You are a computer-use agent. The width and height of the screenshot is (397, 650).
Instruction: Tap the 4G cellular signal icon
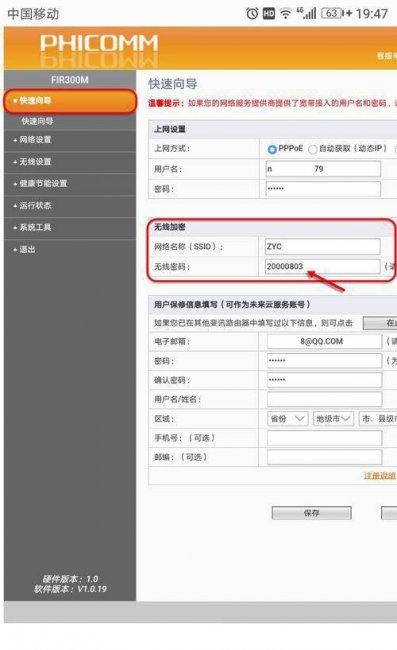[307, 13]
